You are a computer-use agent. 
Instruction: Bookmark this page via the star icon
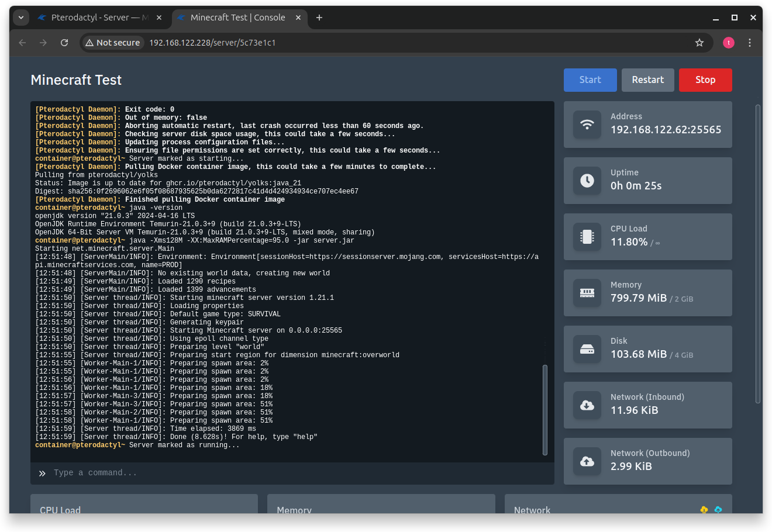[x=699, y=42]
